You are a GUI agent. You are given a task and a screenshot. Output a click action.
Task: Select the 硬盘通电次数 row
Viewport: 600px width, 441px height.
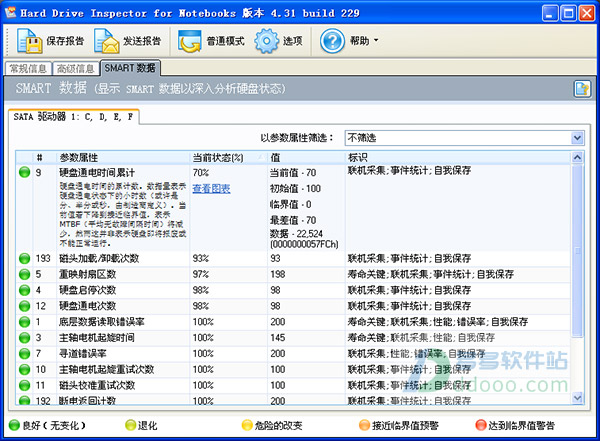pyautogui.click(x=293, y=306)
